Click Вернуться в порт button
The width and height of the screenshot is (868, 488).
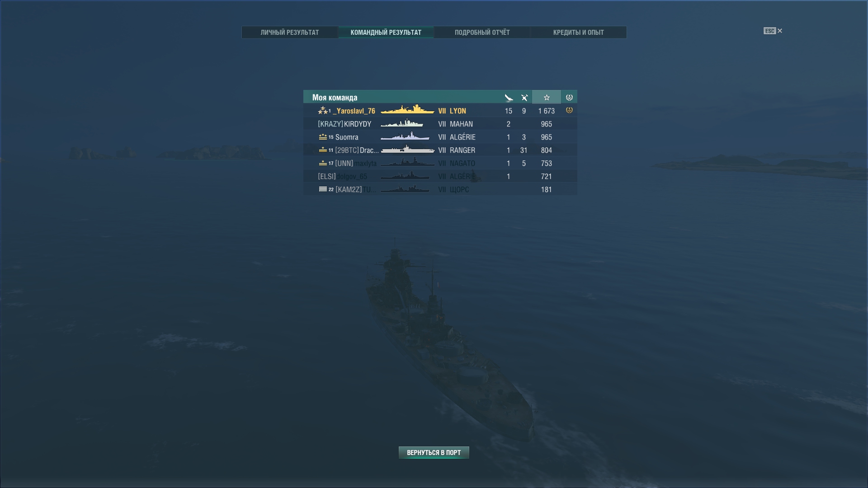click(434, 452)
